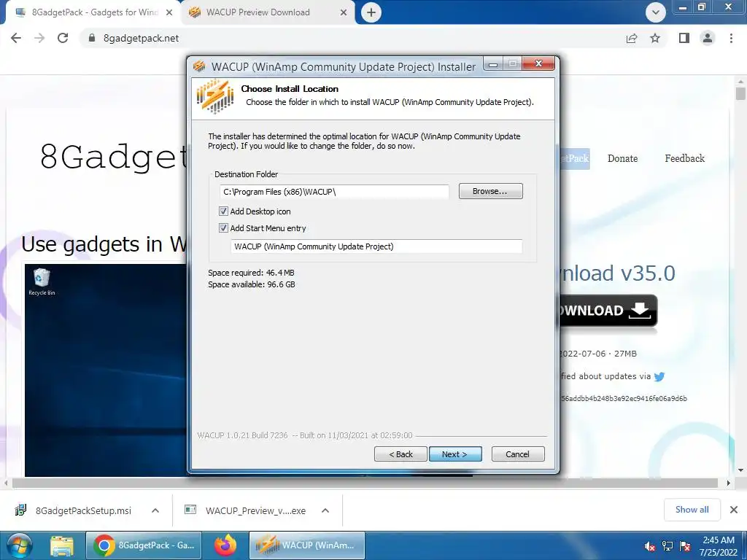The image size is (747, 560).
Task: Click "Space required: 46.4 MB" text
Action: pos(251,273)
